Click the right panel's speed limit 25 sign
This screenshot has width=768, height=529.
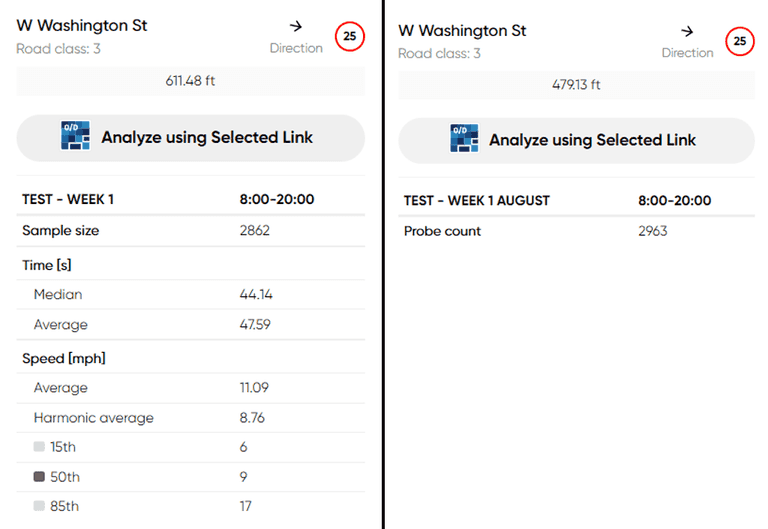pos(739,41)
